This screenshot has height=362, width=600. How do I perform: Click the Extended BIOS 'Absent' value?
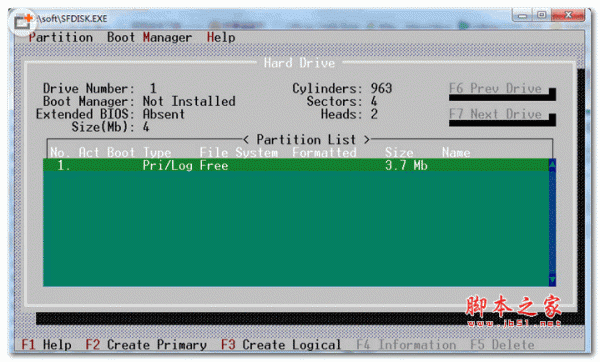164,114
